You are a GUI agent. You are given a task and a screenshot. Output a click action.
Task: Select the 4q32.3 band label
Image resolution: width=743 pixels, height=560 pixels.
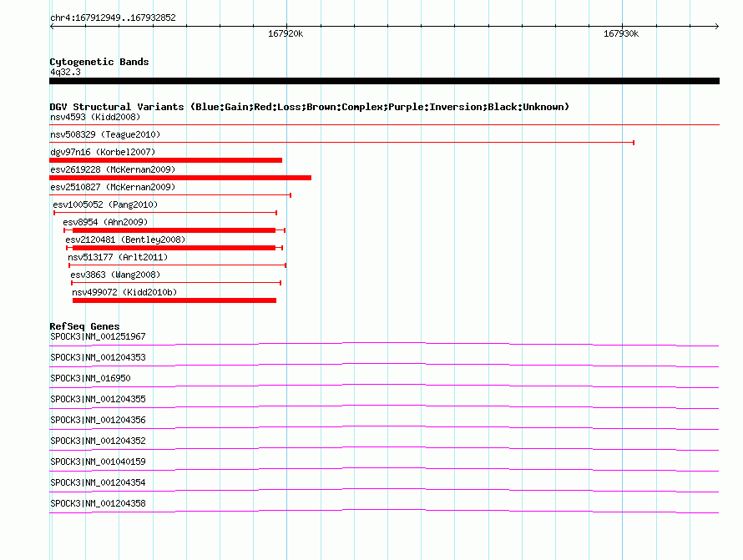[x=65, y=72]
